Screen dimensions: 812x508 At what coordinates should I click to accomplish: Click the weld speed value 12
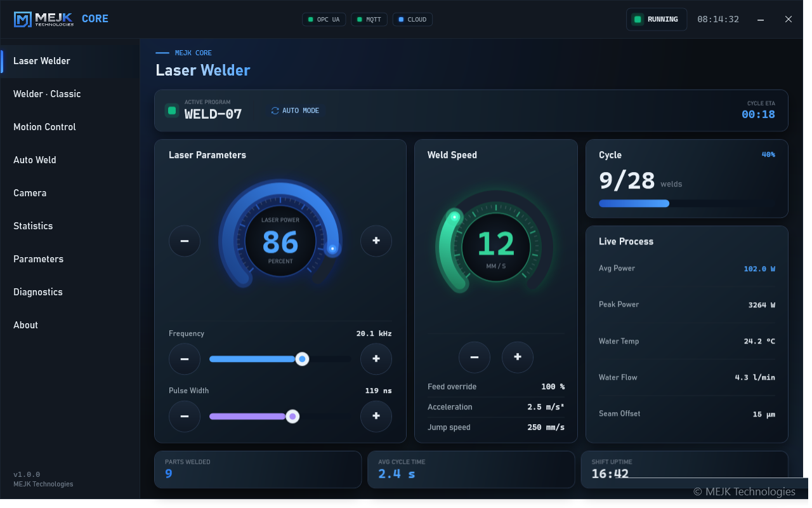(495, 244)
